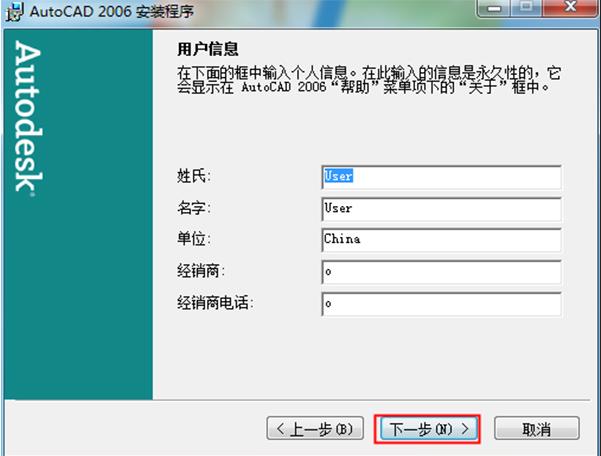Maximize the AutoCAD 2006 installer window

point(526,8)
